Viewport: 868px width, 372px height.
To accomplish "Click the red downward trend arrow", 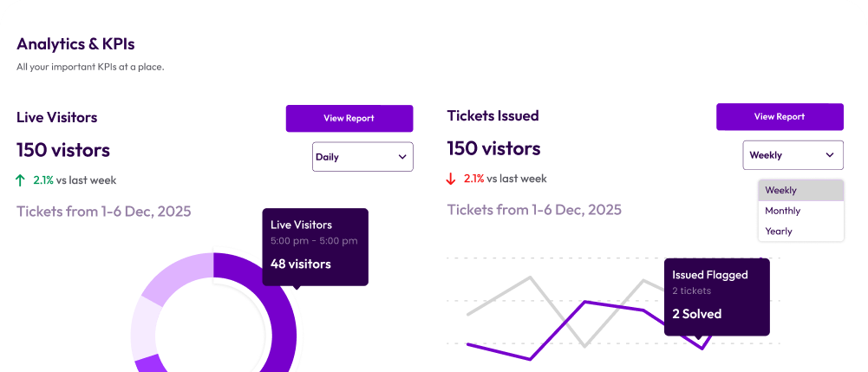I will coord(451,179).
